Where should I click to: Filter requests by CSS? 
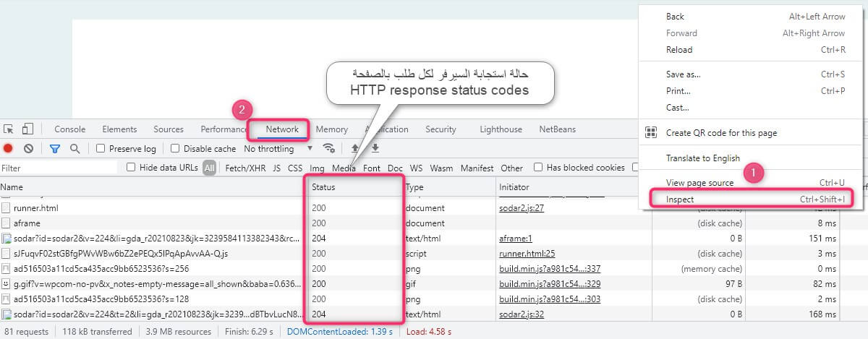tap(295, 168)
